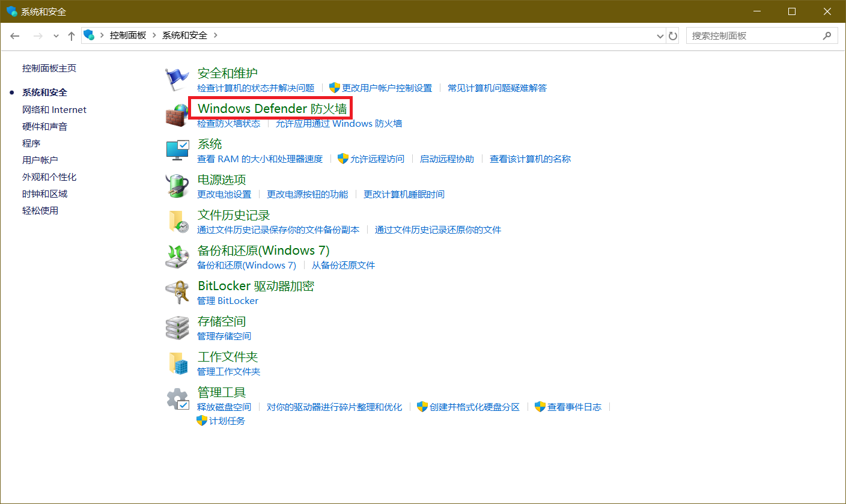This screenshot has height=504, width=846.
Task: Expand the chevron after 控制面板 in breadcrumb
Action: [x=154, y=35]
